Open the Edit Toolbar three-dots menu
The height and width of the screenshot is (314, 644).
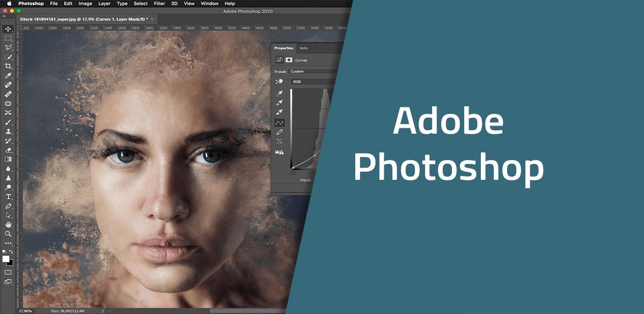[8, 243]
